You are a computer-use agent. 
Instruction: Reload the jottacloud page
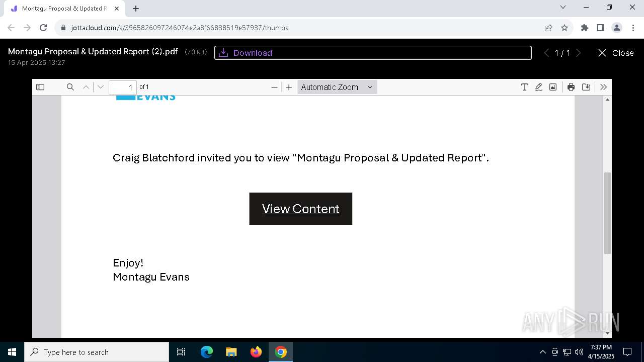point(43,28)
